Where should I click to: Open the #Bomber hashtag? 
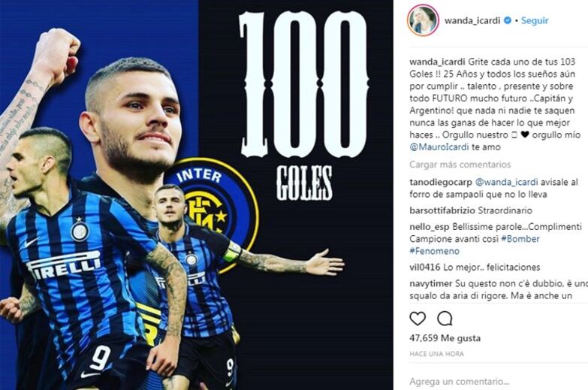click(x=520, y=239)
